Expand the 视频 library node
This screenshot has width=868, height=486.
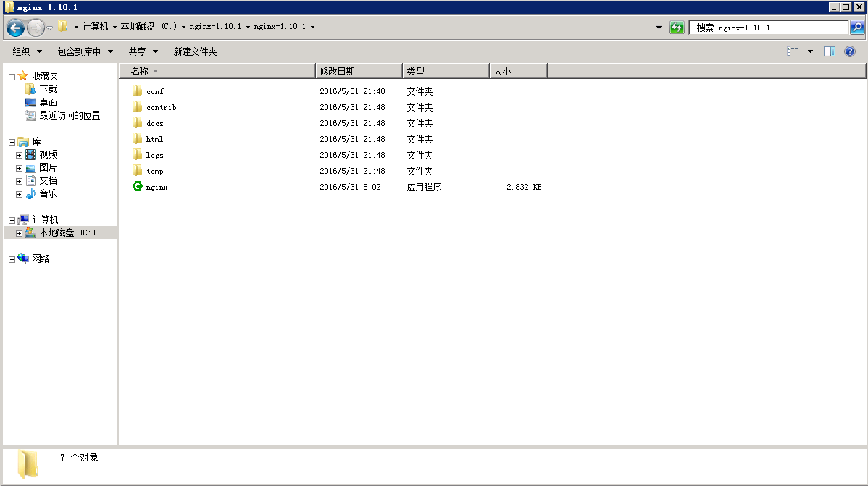pyautogui.click(x=19, y=155)
